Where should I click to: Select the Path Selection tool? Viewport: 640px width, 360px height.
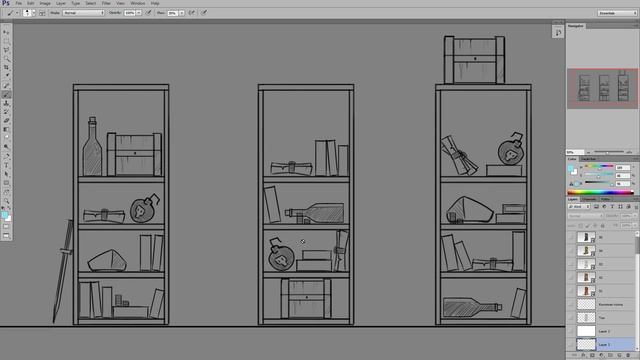coord(6,174)
